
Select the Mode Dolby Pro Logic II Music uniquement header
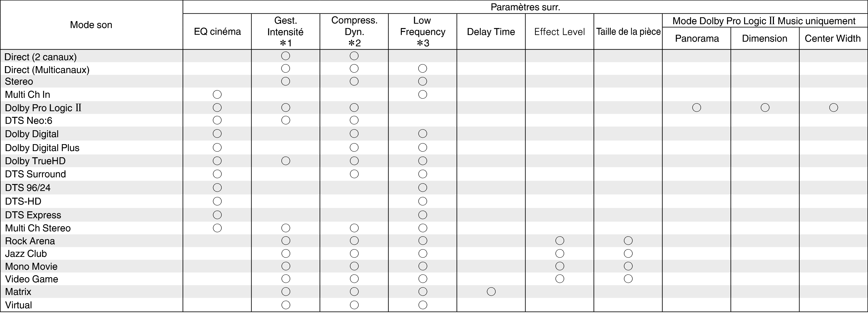coord(764,21)
